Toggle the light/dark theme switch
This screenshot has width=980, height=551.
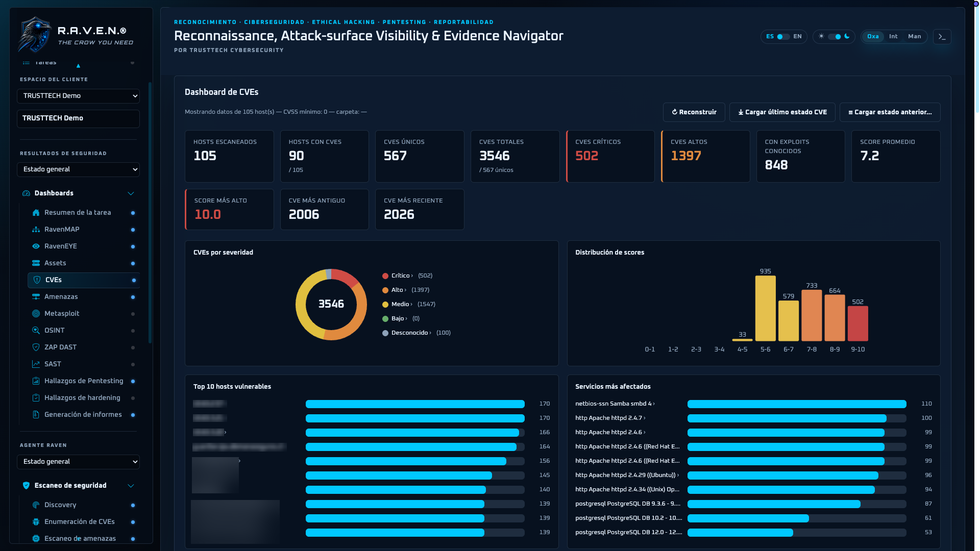click(835, 37)
